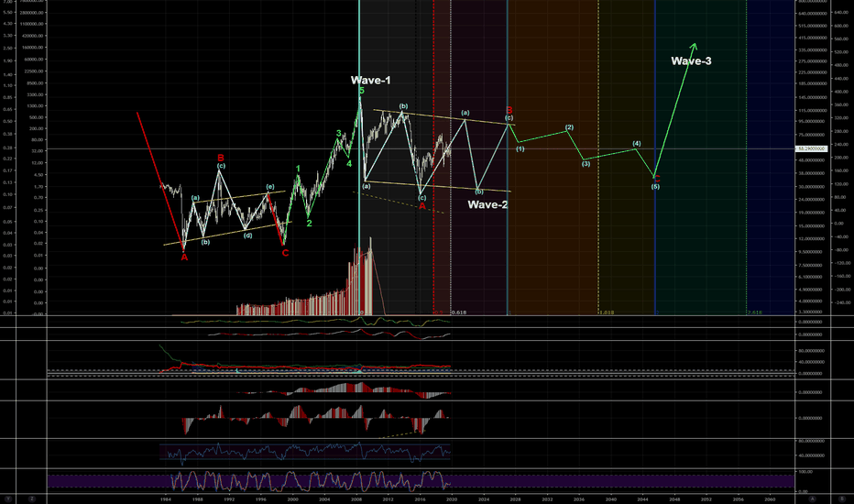Click year 1984 on the time axis
This screenshot has height=504, width=854.
coord(166,499)
